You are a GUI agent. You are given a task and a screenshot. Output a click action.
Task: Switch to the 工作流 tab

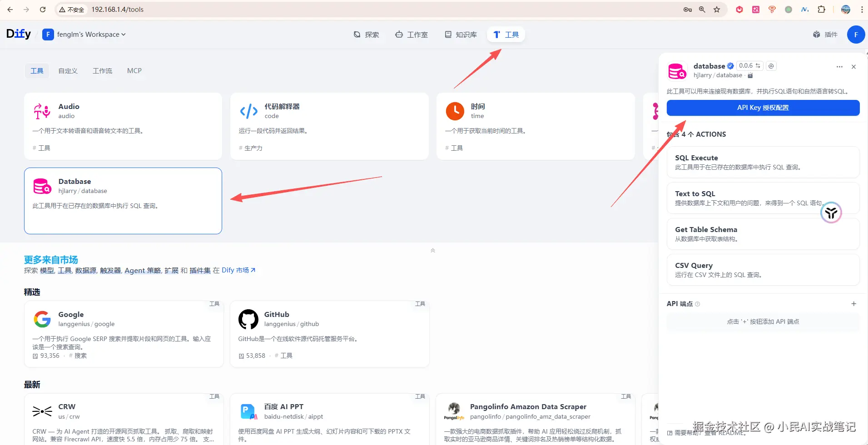[x=103, y=71]
